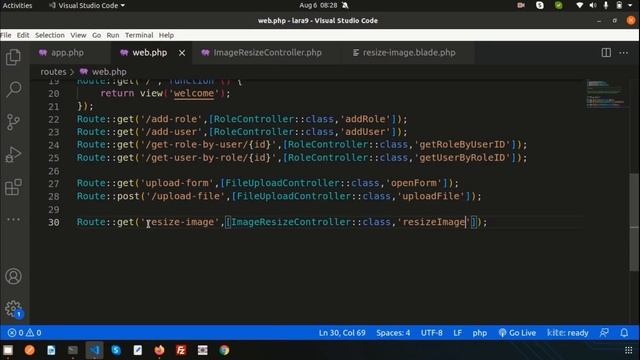Open the editor More Actions menu
This screenshot has width=640, height=360.
point(624,53)
